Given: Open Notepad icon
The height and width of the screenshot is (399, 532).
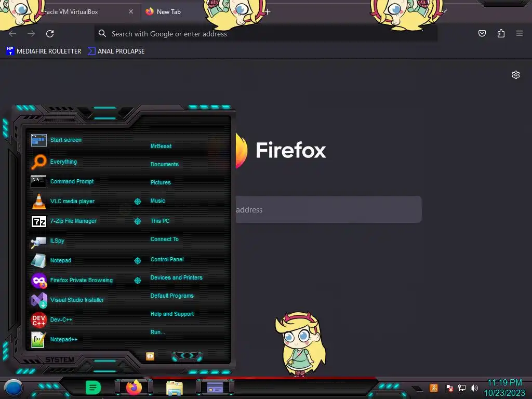Looking at the screenshot, I should [38, 261].
